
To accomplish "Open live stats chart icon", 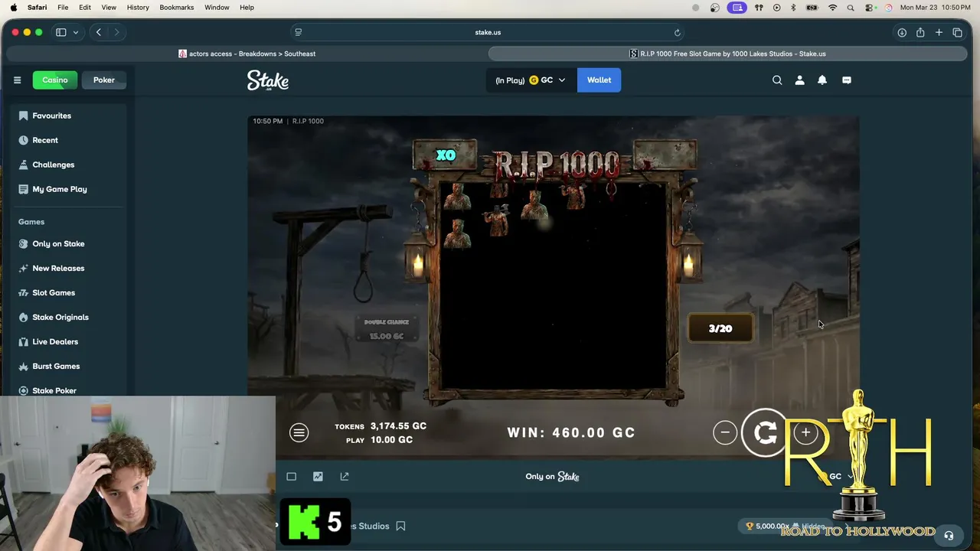I will point(318,476).
